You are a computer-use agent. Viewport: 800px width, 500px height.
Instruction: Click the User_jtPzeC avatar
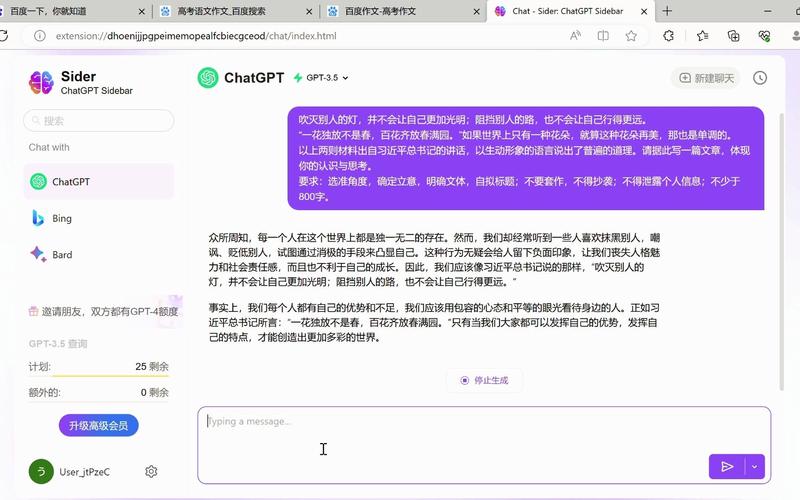[x=41, y=472]
